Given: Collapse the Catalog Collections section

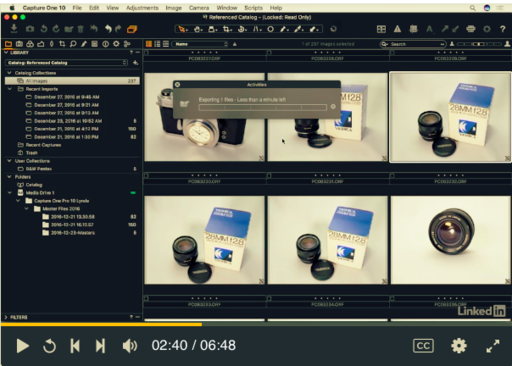Looking at the screenshot, I should click(x=9, y=73).
